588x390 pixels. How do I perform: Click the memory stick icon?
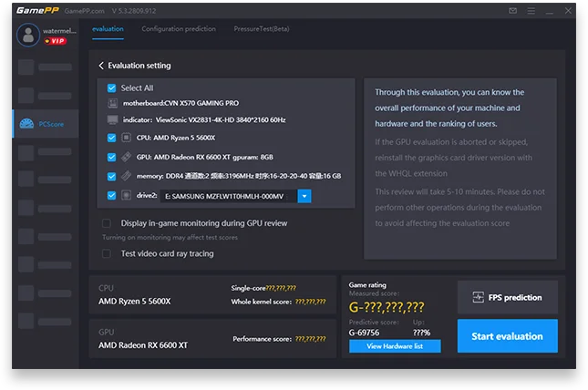127,176
